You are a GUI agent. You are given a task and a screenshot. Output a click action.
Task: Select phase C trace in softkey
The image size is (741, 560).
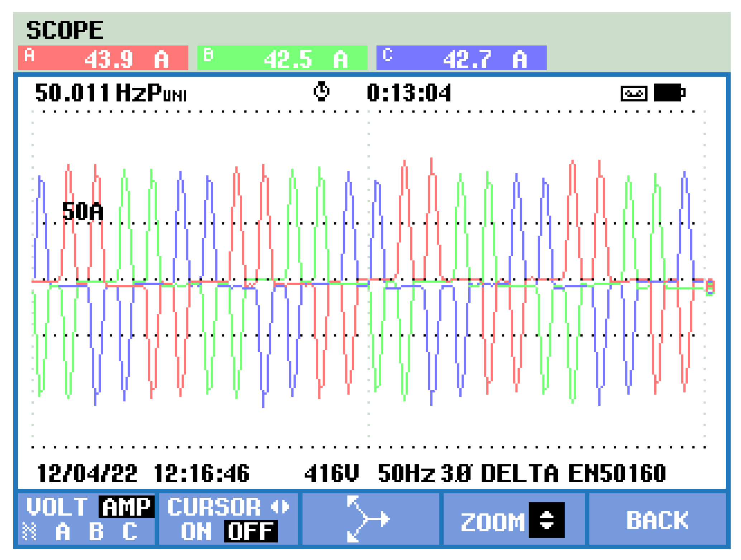tap(129, 531)
